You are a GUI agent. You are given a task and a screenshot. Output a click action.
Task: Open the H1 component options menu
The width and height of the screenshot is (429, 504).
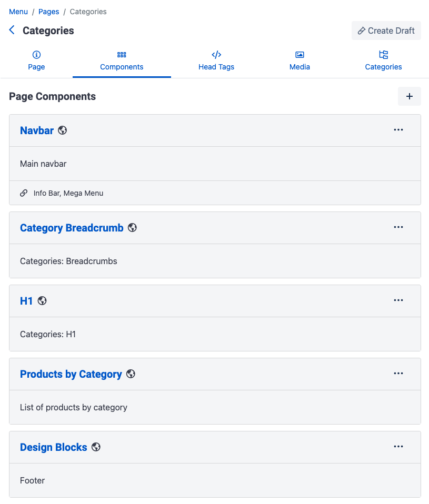tap(398, 300)
